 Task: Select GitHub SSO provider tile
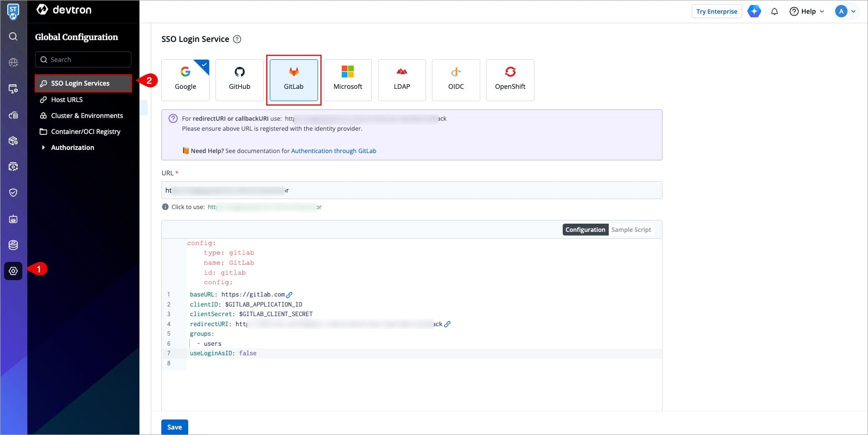point(239,80)
